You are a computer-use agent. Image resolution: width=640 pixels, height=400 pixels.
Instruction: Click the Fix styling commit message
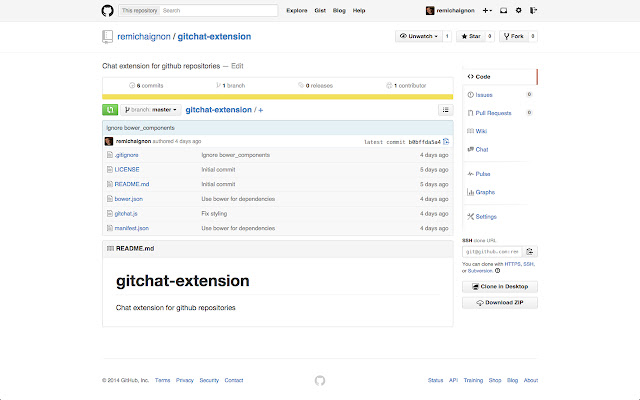pyautogui.click(x=214, y=213)
